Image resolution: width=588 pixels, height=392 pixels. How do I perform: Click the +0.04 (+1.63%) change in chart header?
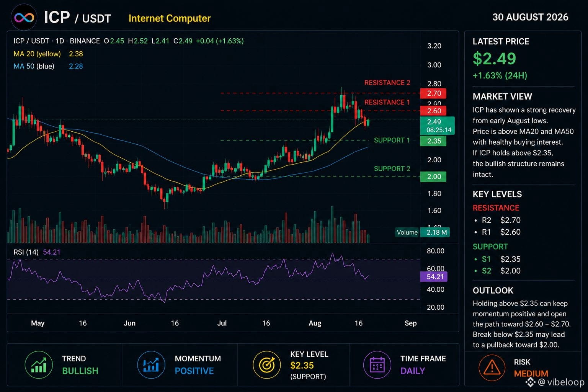tap(220, 41)
